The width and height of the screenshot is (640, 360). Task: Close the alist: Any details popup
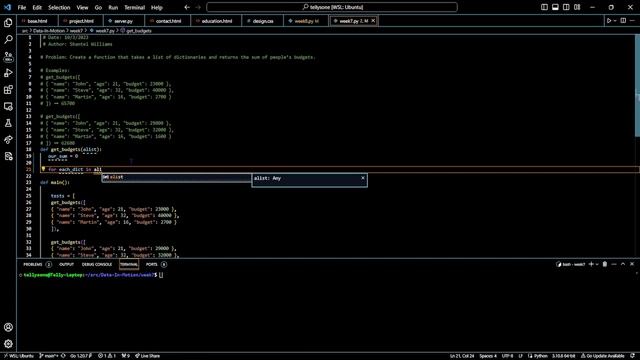point(363,178)
